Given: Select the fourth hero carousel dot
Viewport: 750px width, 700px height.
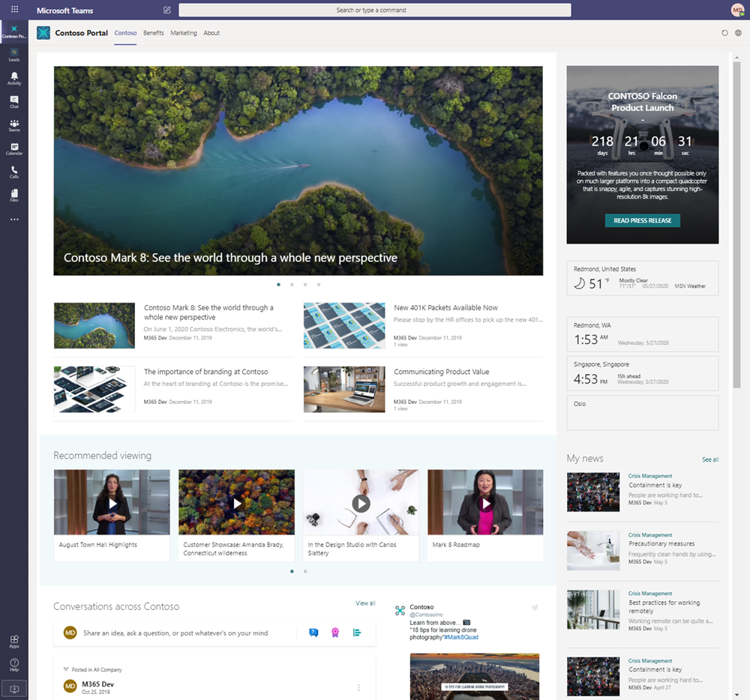Looking at the screenshot, I should (x=319, y=284).
